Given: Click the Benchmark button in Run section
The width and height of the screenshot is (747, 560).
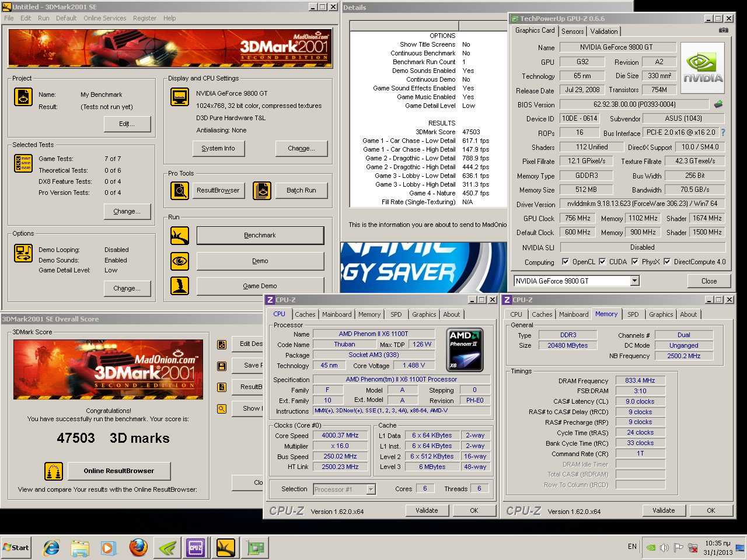Looking at the screenshot, I should tap(260, 236).
